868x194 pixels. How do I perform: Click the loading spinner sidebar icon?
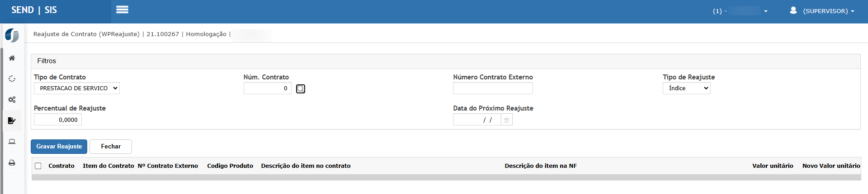tap(12, 79)
